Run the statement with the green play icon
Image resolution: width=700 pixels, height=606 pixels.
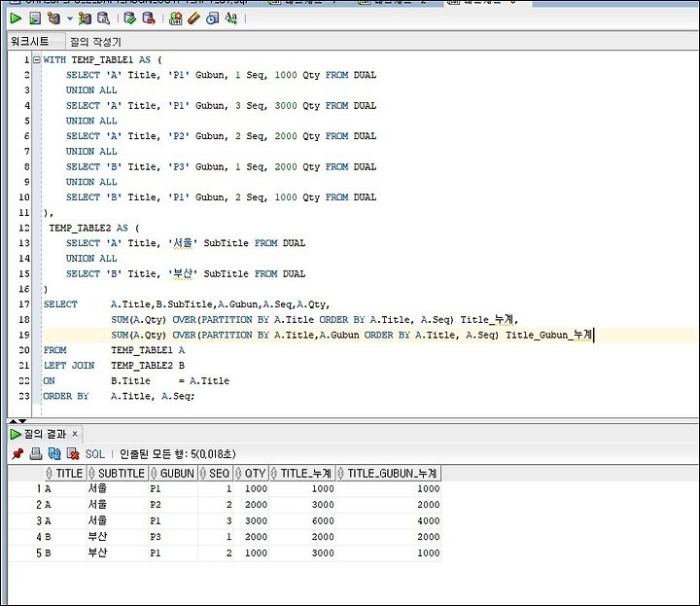click(16, 18)
